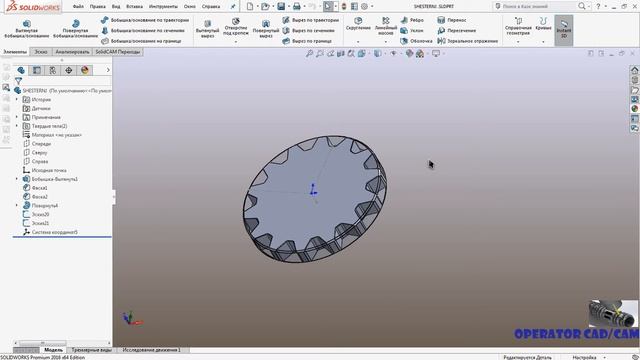
Task: Choose Вырез по границе
Action: pyautogui.click(x=307, y=41)
